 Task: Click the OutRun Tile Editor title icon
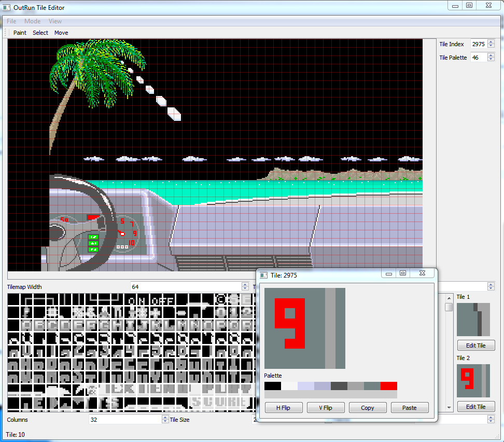[x=6, y=7]
